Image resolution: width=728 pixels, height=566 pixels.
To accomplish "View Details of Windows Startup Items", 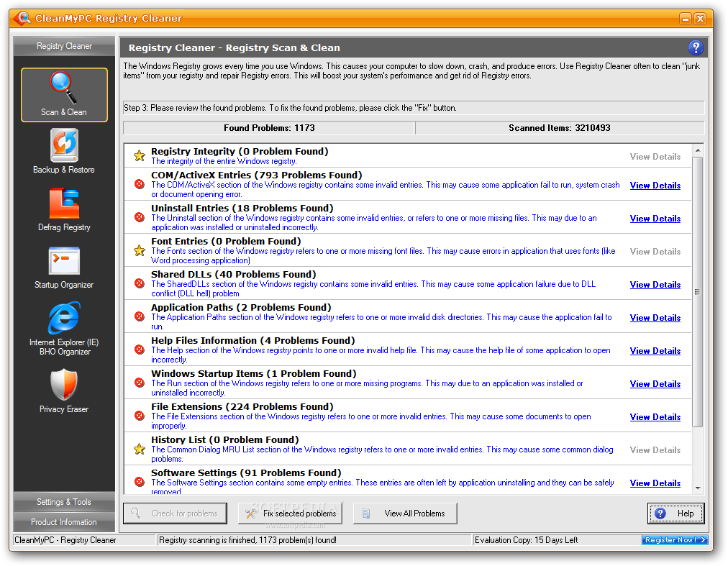I will point(655,384).
